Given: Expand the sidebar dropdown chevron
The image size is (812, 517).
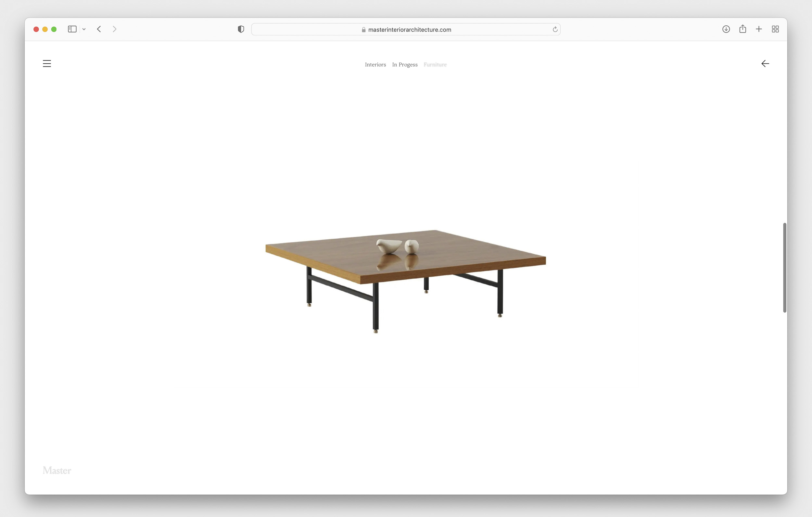Looking at the screenshot, I should 84,29.
